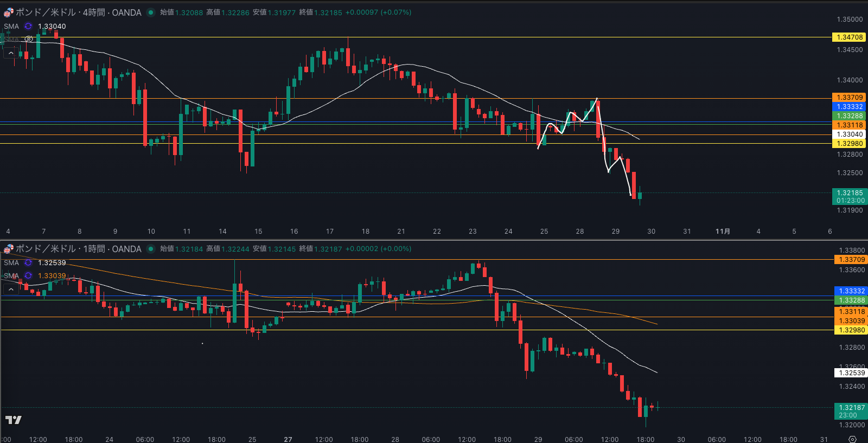Open symbol search from 4時間 chart title

pyautogui.click(x=78, y=12)
